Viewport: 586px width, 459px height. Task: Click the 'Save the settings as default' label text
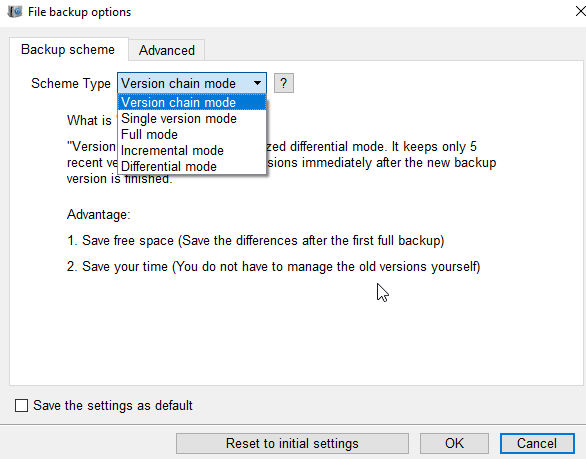[x=113, y=406]
